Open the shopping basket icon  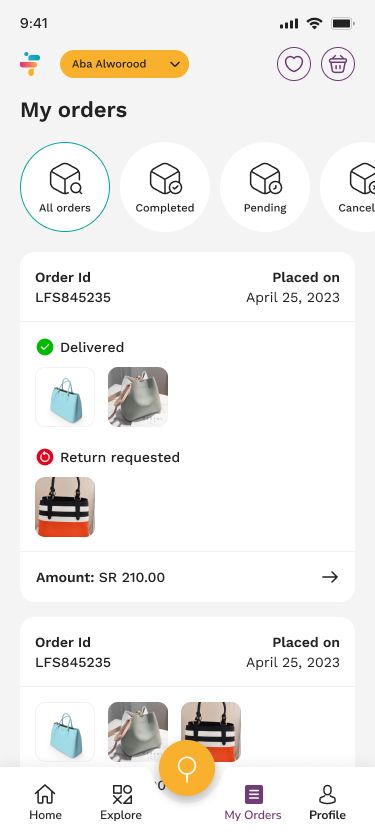coord(338,64)
